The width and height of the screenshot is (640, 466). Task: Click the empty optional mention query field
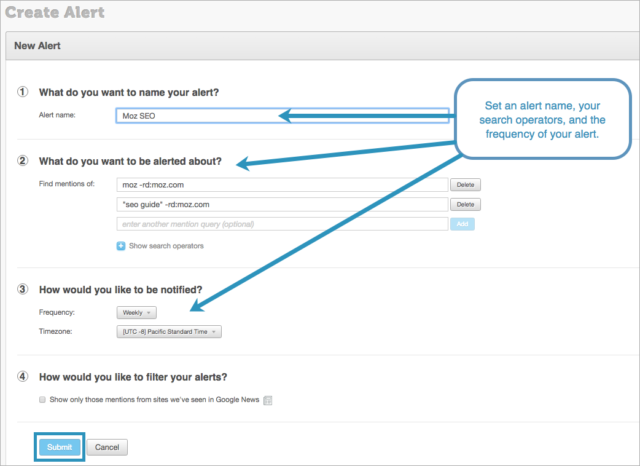[x=282, y=224]
